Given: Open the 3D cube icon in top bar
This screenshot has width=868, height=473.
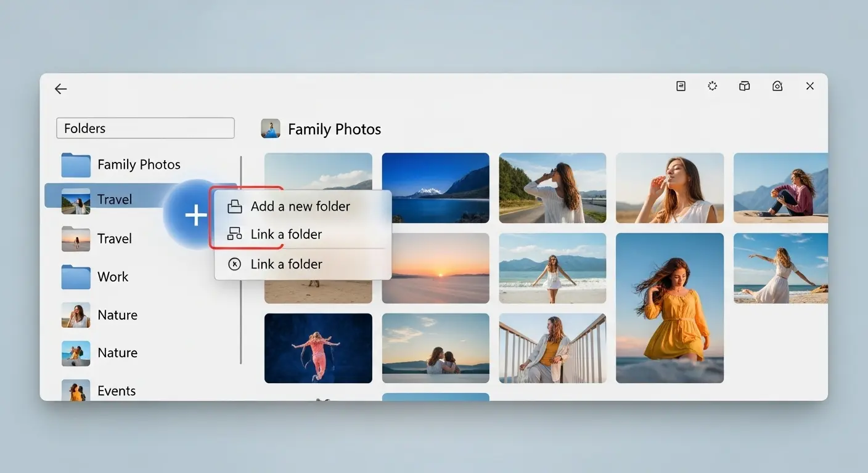Looking at the screenshot, I should click(745, 86).
